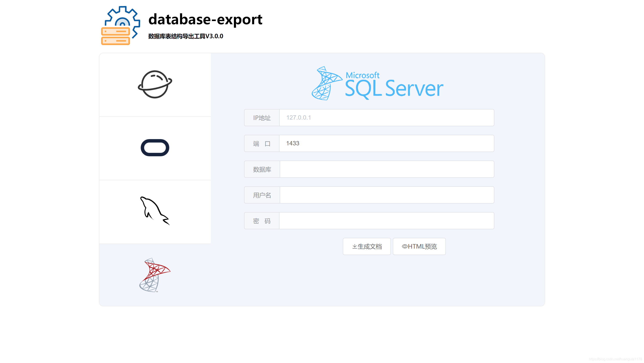Focus the 数据库 input field

coord(387,169)
